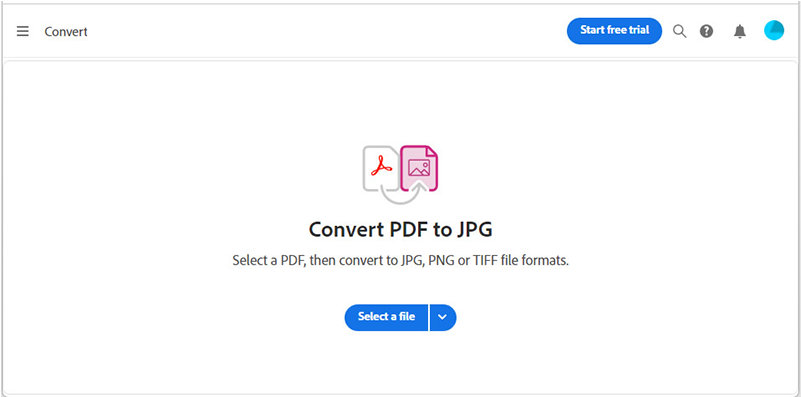Click the Select a PDF description text
This screenshot has height=397, width=801.
tap(400, 261)
